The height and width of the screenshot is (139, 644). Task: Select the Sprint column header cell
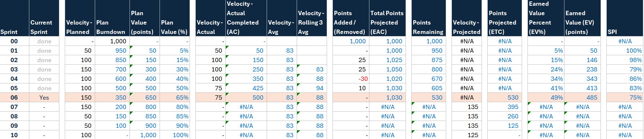pyautogui.click(x=14, y=18)
